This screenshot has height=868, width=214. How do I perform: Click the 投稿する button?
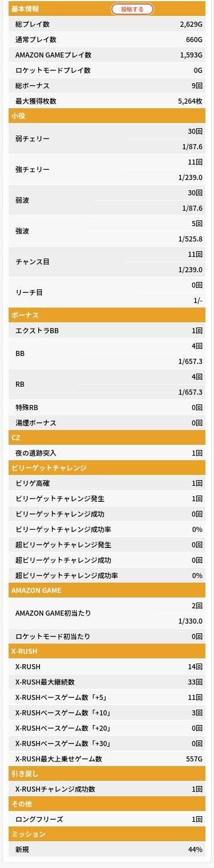tap(132, 9)
